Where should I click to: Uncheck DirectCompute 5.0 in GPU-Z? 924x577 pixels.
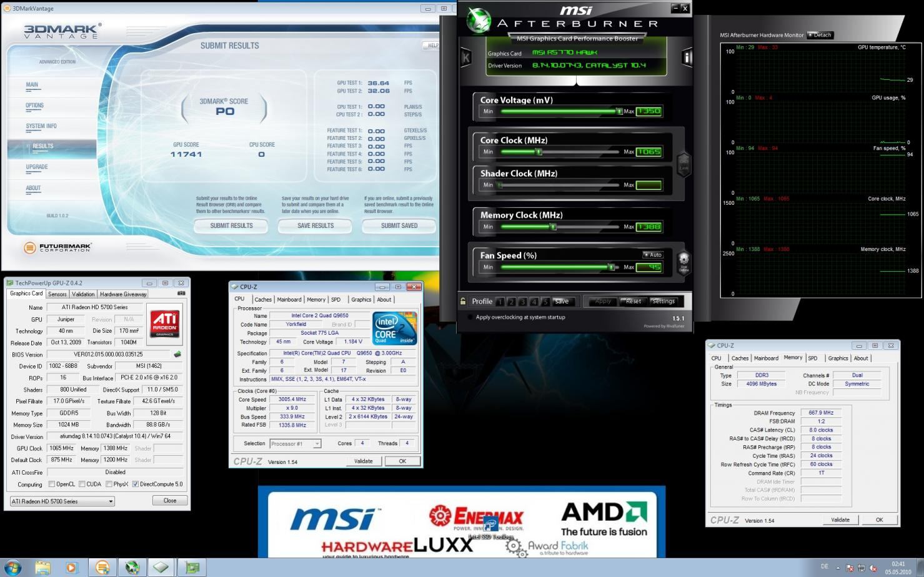click(x=135, y=484)
